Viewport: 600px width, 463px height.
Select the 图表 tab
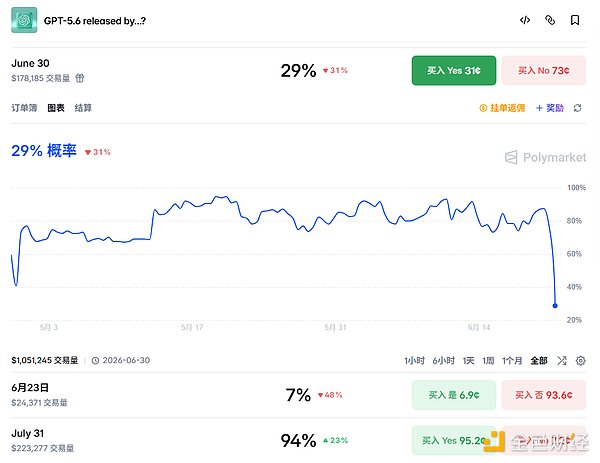(x=56, y=108)
